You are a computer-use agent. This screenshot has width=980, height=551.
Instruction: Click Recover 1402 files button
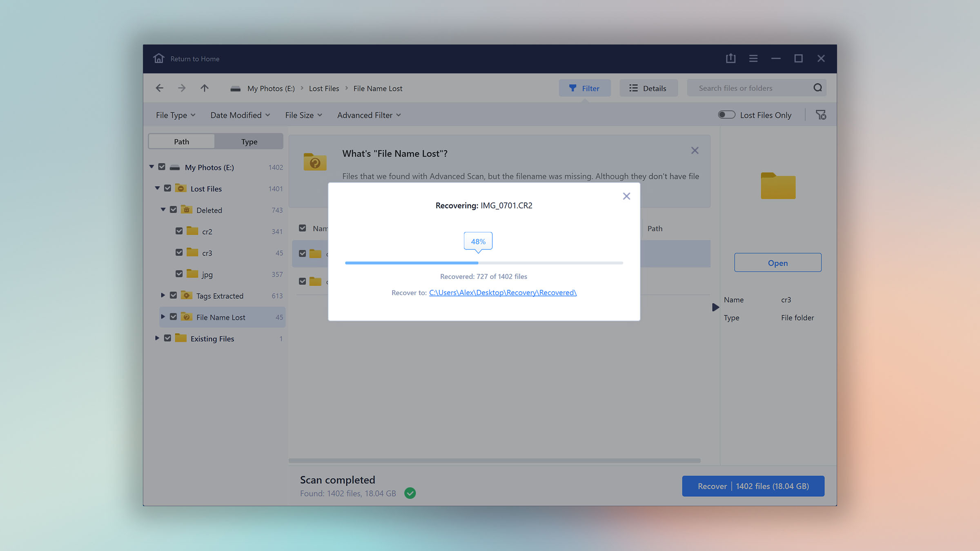[753, 486]
